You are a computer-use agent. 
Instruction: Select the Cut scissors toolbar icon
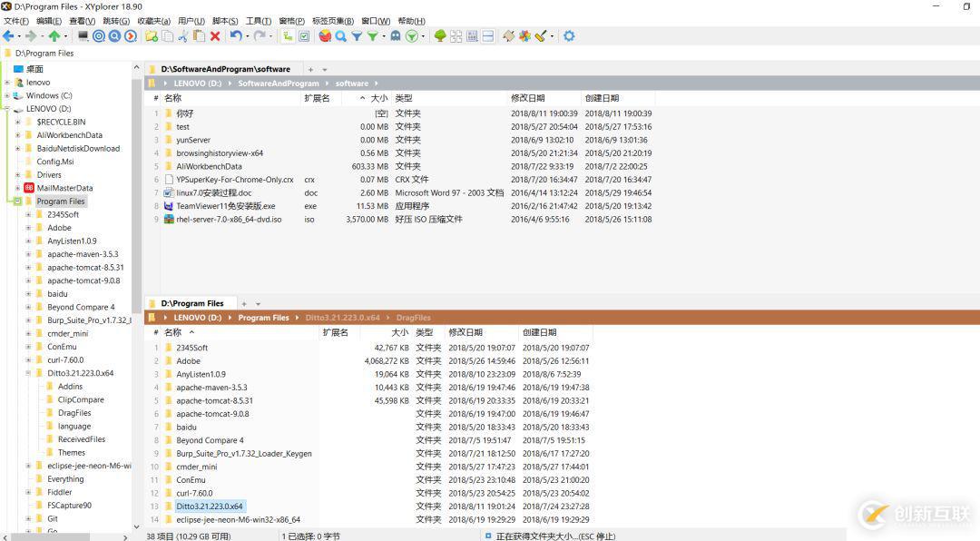(x=181, y=36)
